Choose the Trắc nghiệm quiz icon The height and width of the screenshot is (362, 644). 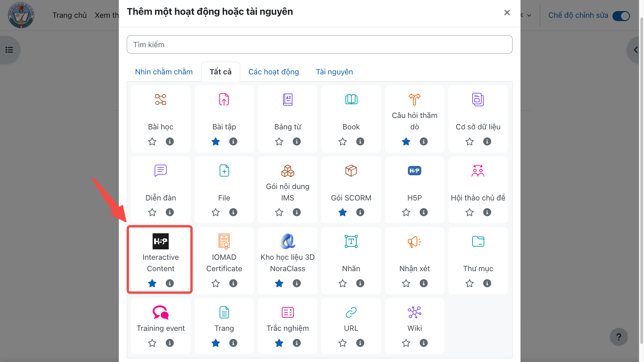click(287, 312)
